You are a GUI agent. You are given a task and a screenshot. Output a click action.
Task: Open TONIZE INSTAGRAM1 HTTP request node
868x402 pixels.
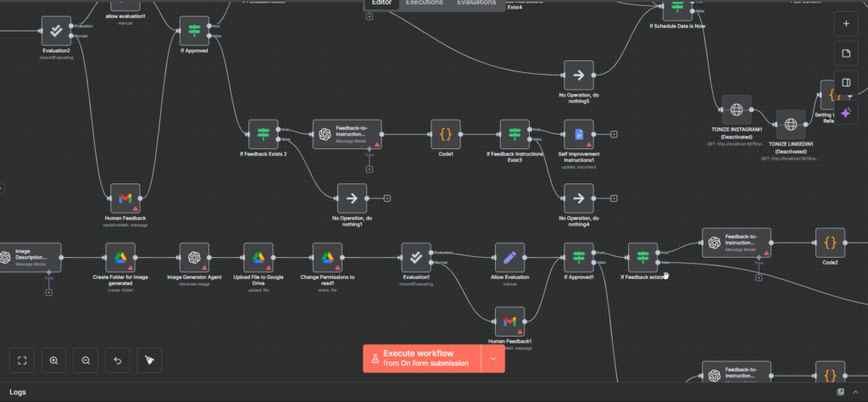coord(737,109)
